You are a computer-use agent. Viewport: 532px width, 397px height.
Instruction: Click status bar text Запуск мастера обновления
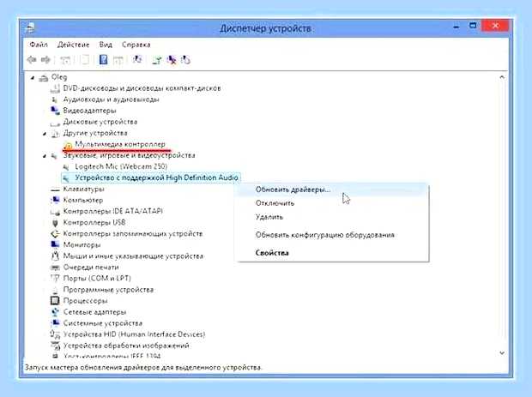point(143,368)
